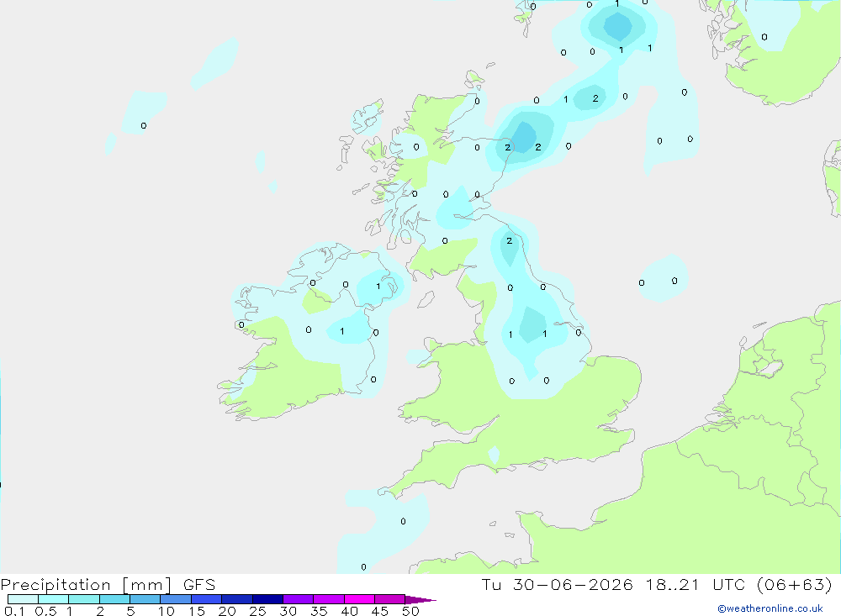
Task: Pick the magenta swatch between 40 and 45
Action: [x=359, y=599]
